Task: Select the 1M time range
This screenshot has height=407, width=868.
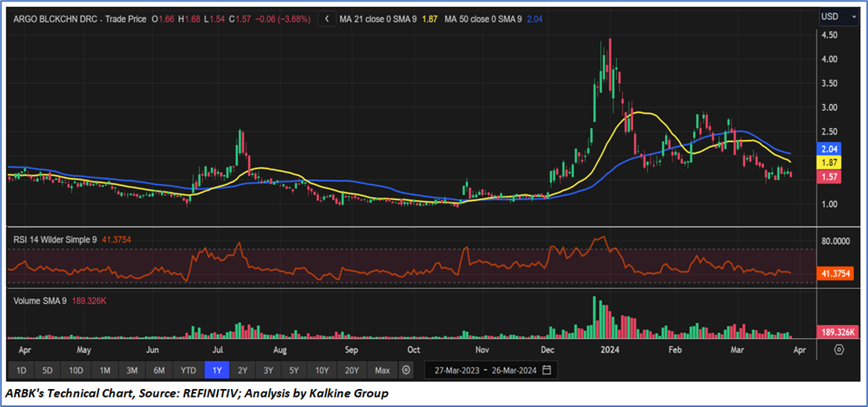Action: pos(105,370)
